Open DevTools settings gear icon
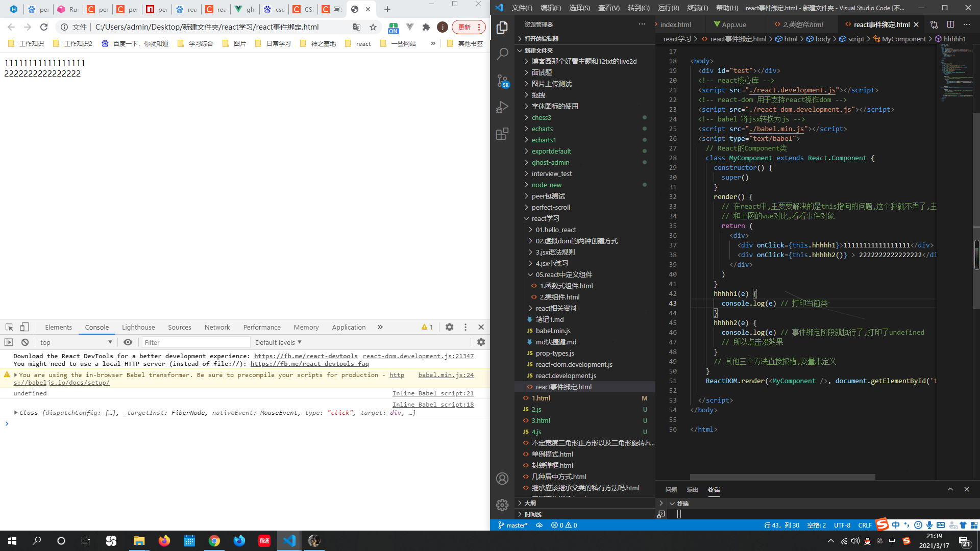This screenshot has width=980, height=551. [x=449, y=327]
